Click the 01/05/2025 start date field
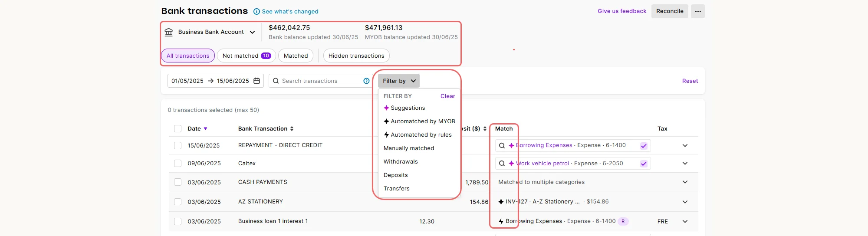The image size is (868, 236). coord(187,81)
